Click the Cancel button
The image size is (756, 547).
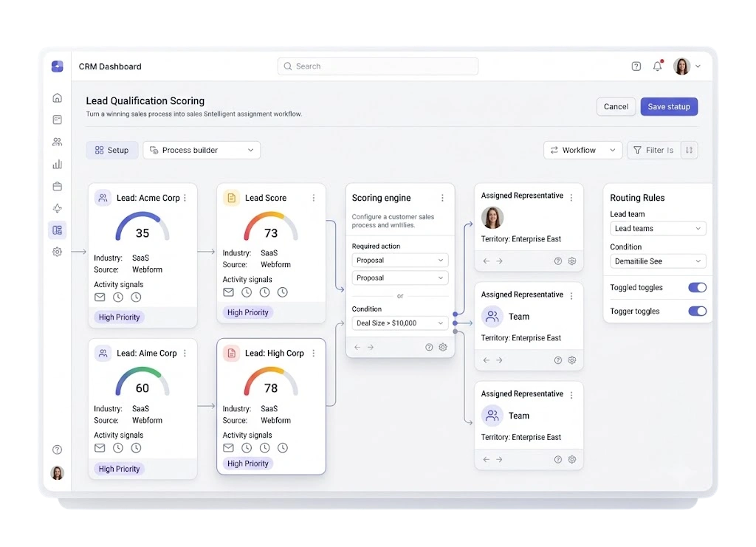(616, 106)
